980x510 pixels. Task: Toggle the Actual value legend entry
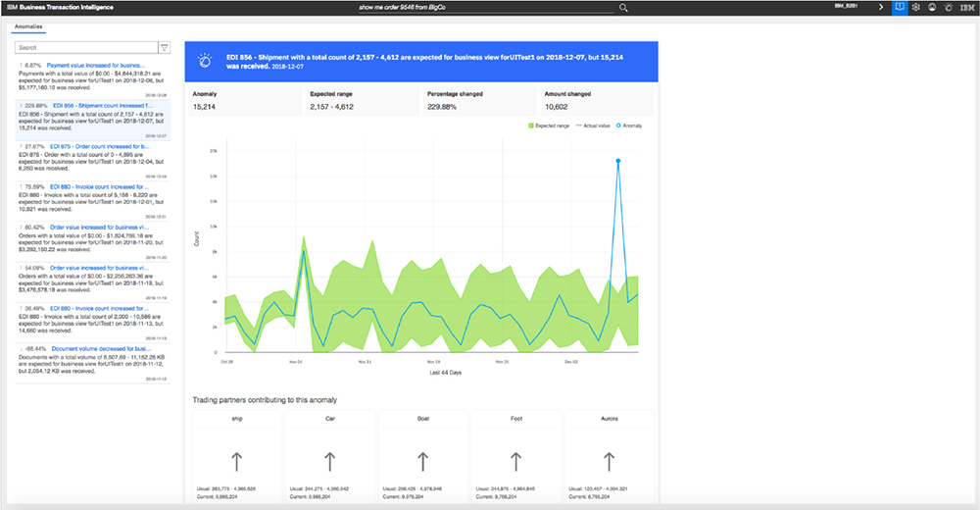pyautogui.click(x=593, y=126)
